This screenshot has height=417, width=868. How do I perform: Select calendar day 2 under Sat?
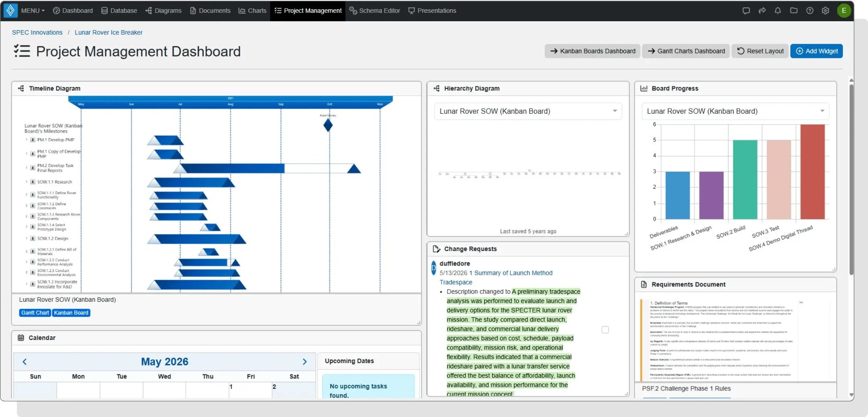293,390
